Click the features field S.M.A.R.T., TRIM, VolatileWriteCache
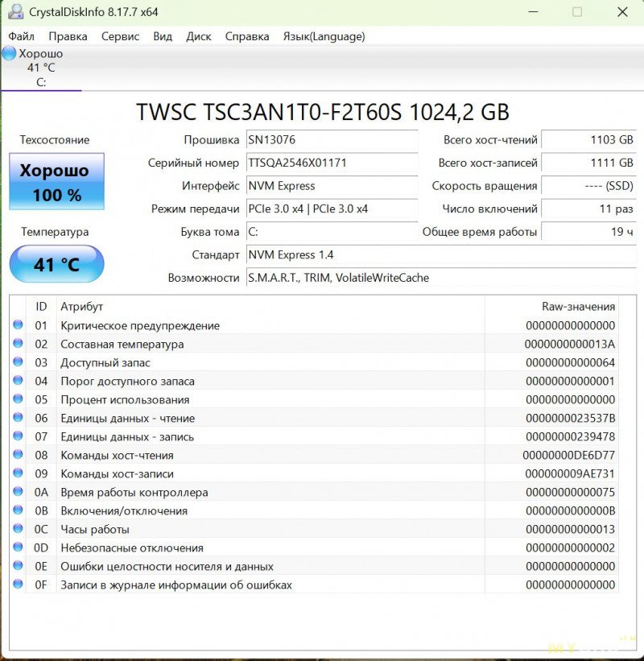Screen dimensions: 644x661 [441, 278]
